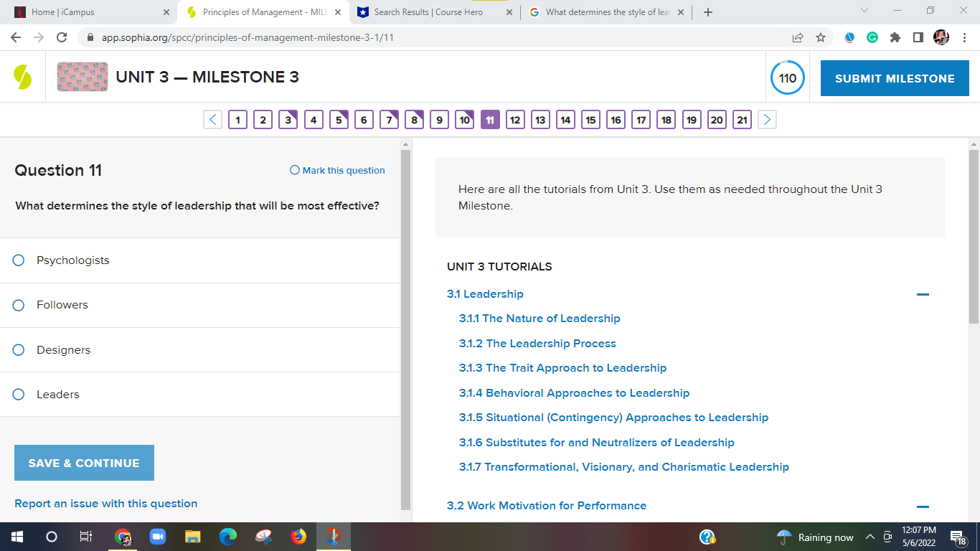Open the Windows notification center
Image resolution: width=980 pixels, height=551 pixels.
pos(958,537)
